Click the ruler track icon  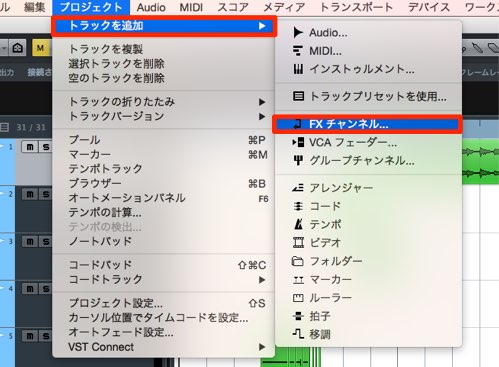pyautogui.click(x=298, y=298)
